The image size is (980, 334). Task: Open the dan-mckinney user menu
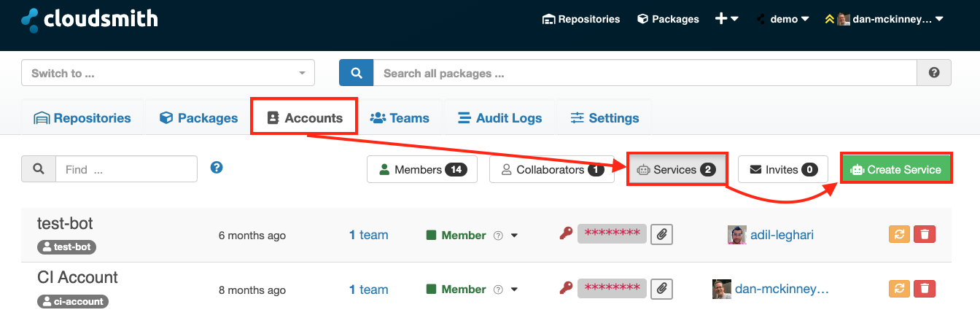(884, 19)
